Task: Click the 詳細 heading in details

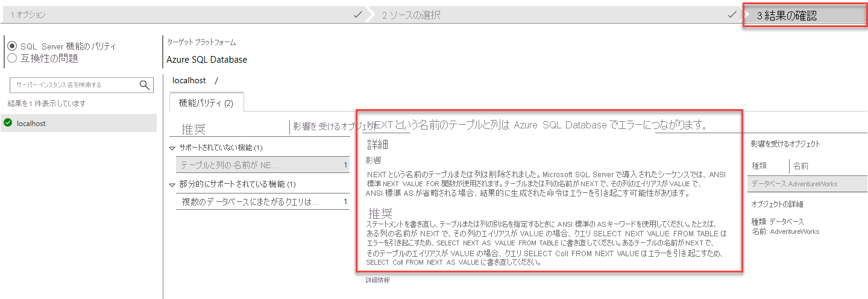Action: 377,145
